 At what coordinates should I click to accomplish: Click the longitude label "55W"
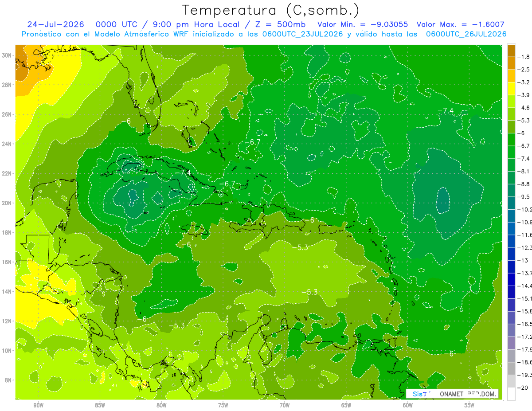point(469,405)
